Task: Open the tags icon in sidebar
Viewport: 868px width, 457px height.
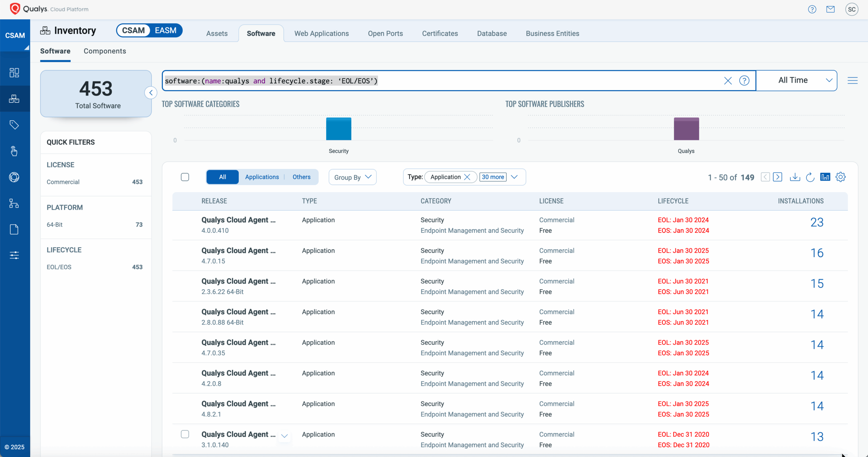Action: tap(14, 125)
